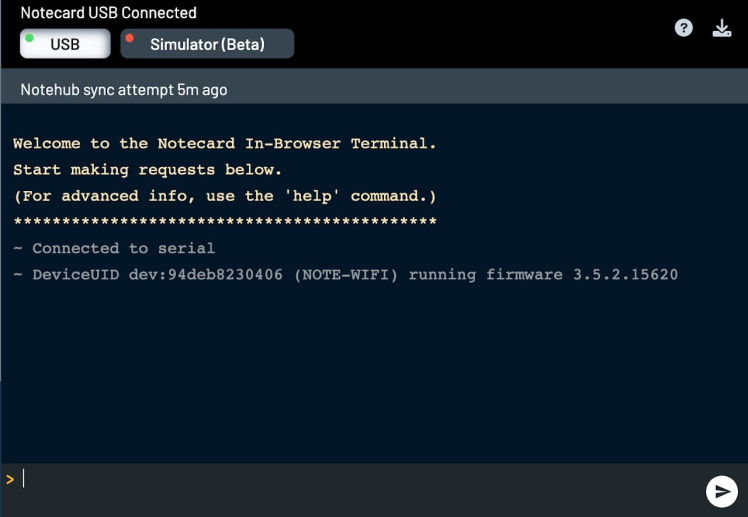Click the 'help' command hint line

point(225,196)
